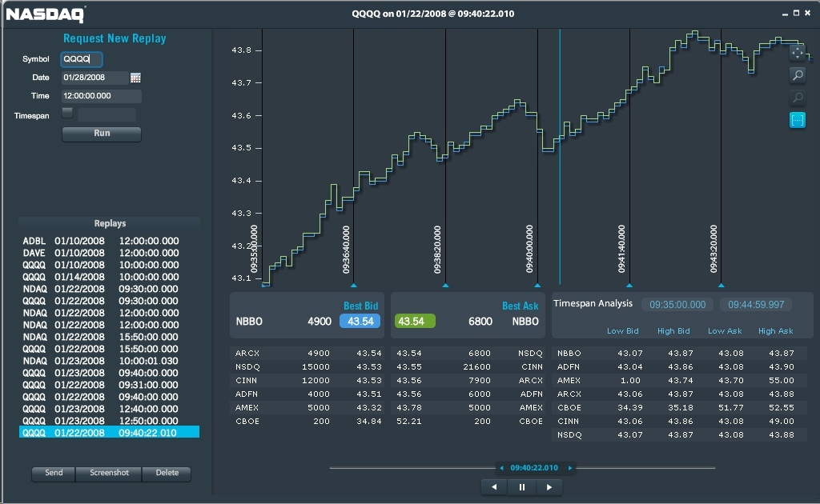The height and width of the screenshot is (504, 820).
Task: Click the CBOE bid row at 34.84
Action: (x=307, y=422)
